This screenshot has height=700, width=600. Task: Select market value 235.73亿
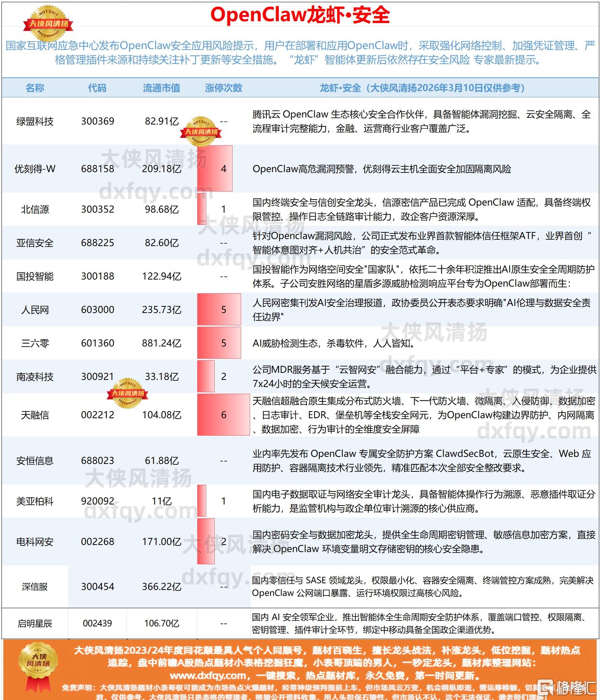pyautogui.click(x=162, y=310)
